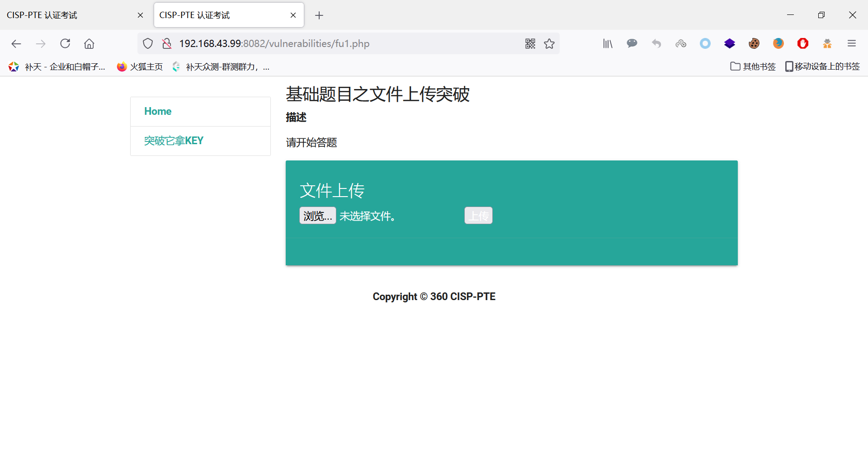Open the library bookshelf icon
Screen dimensions: 868x461
[x=608, y=43]
